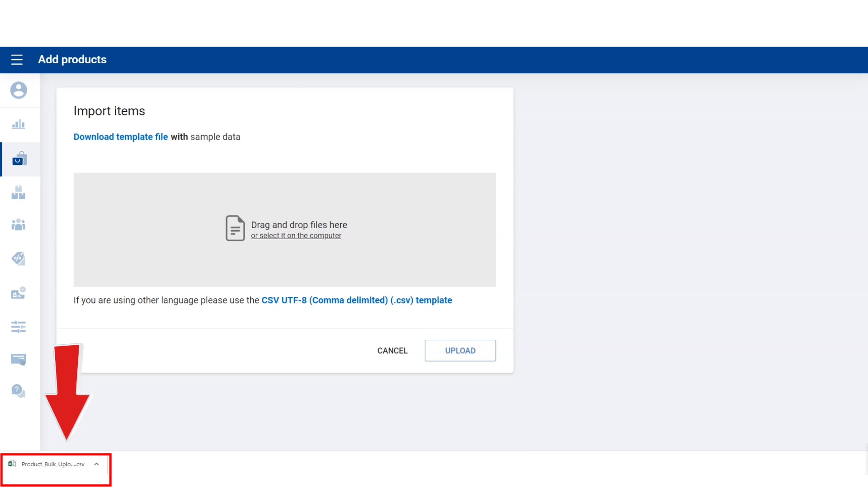868x488 pixels.
Task: Open the customers group icon
Action: coord(19,225)
